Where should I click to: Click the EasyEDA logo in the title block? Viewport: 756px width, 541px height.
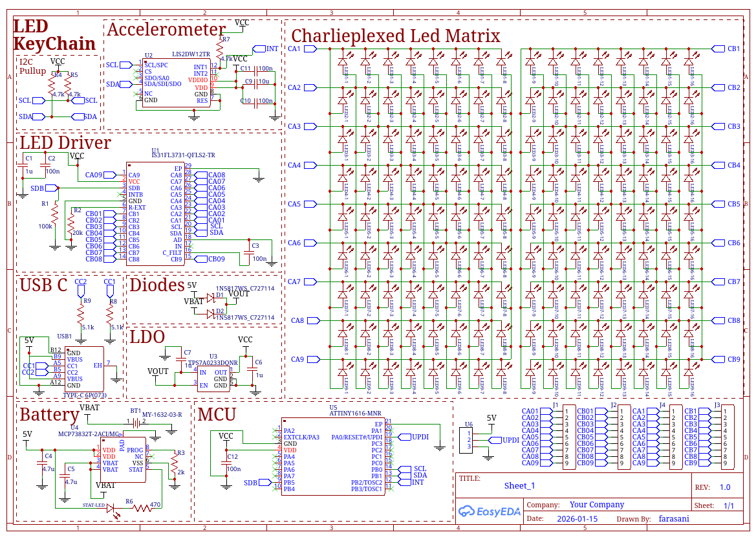point(490,511)
